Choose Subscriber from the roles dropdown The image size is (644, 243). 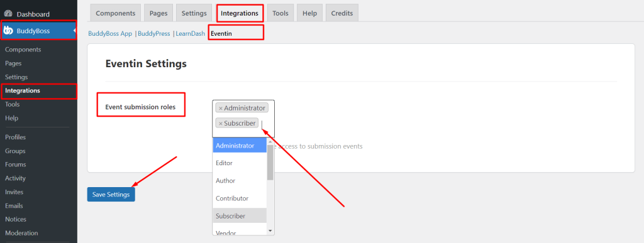click(x=240, y=216)
